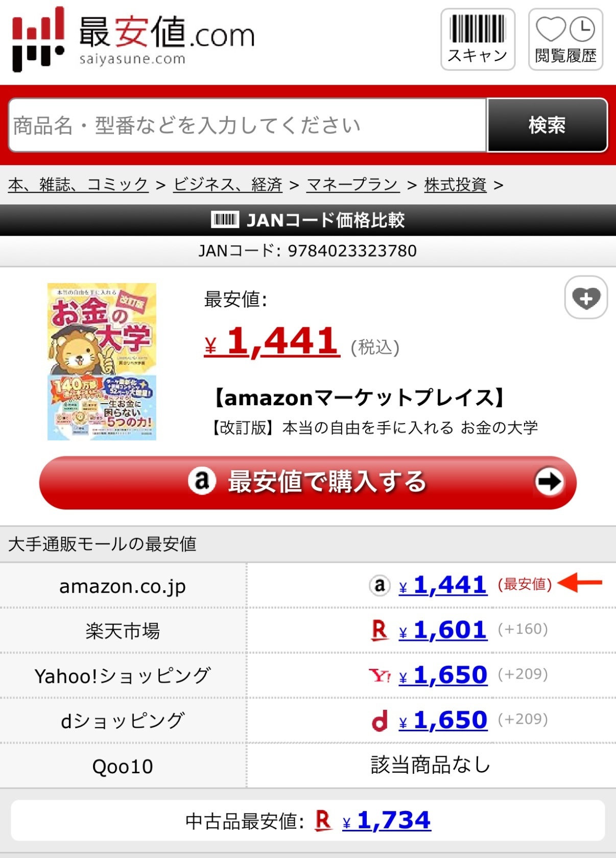Click the arrow icon on purchase button
616x858 pixels.
click(550, 481)
